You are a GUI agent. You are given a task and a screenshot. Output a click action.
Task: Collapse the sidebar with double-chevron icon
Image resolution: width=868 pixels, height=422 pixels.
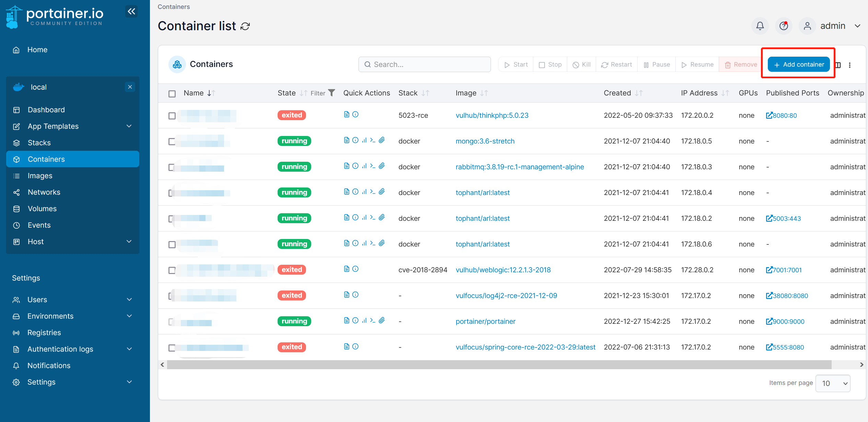[131, 11]
